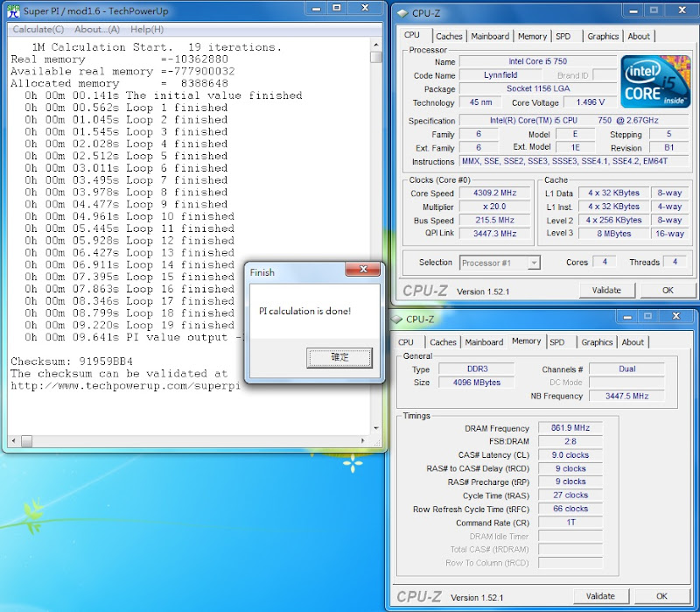Screen dimensions: 700x612
Task: Switch to Caches tab in top CPU-Z window
Action: [449, 37]
